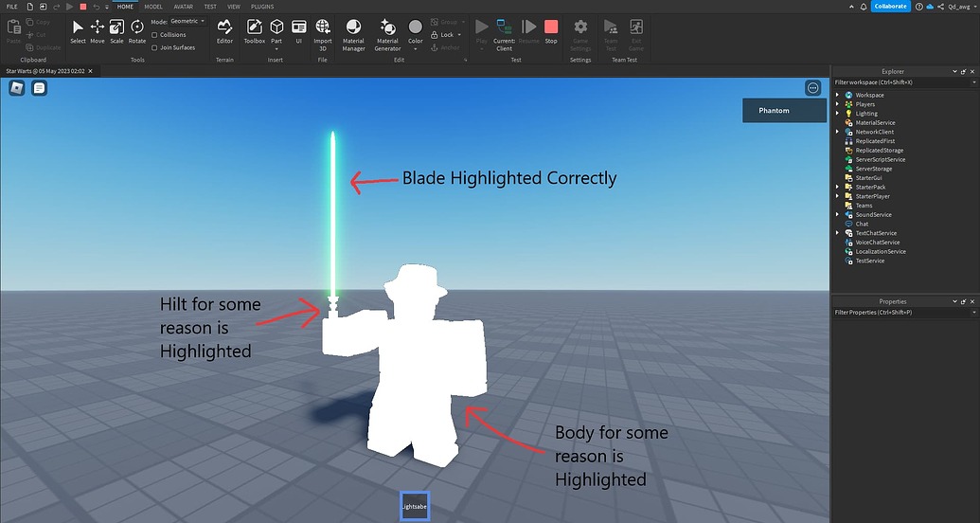Open the three-dots menu in viewport
The width and height of the screenshot is (980, 523).
[x=813, y=88]
